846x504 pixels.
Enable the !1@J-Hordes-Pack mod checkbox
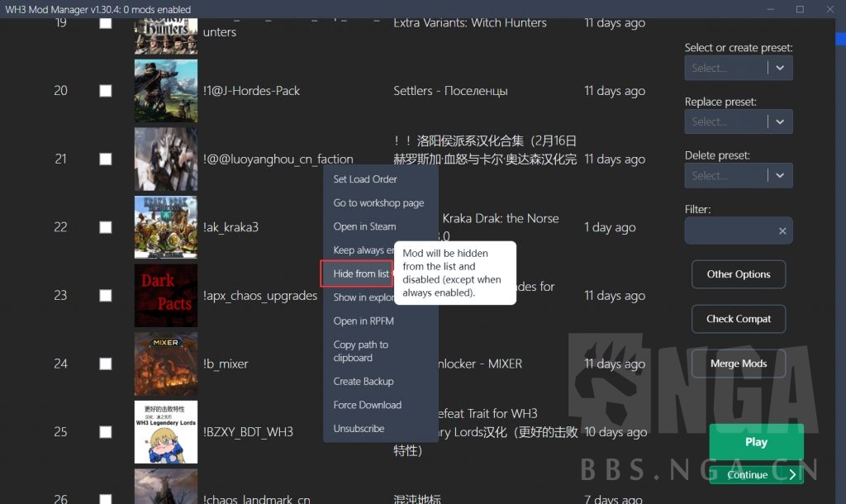coord(105,92)
